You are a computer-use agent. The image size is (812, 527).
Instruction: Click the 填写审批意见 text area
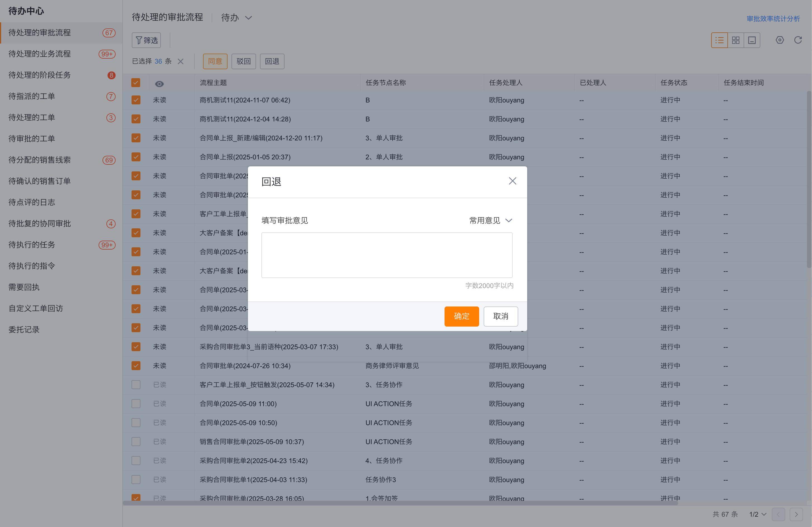coord(386,255)
